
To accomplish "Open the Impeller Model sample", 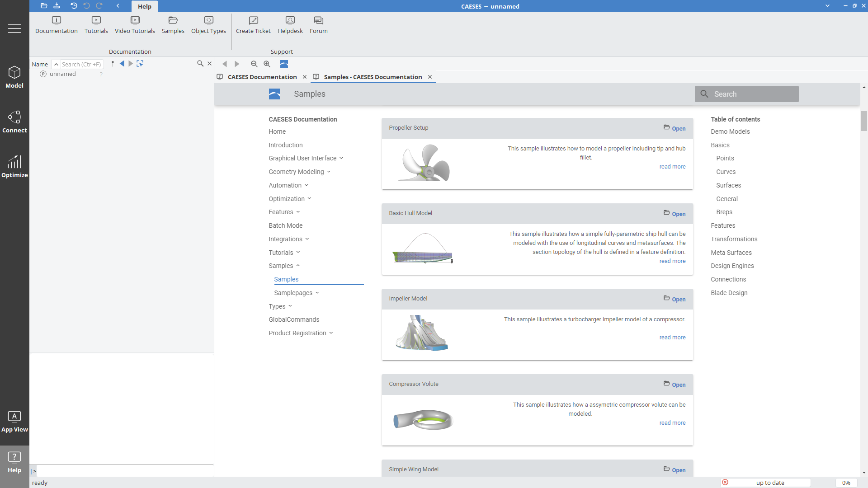I will coord(675,299).
